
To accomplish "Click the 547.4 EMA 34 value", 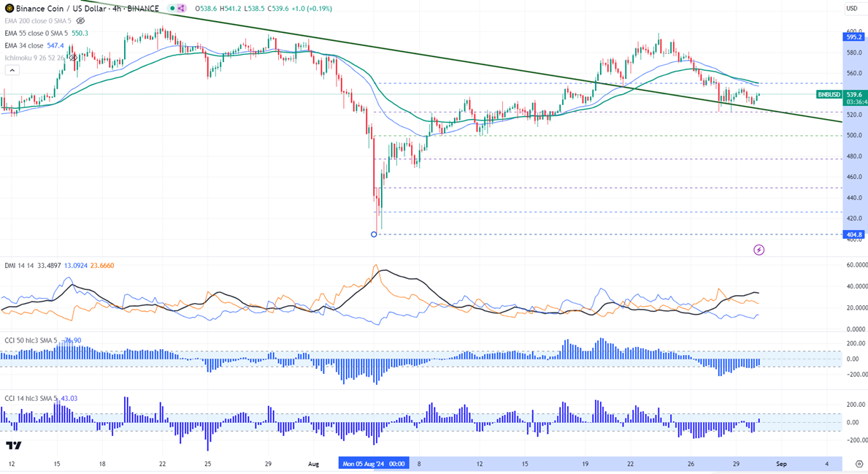I will (55, 45).
